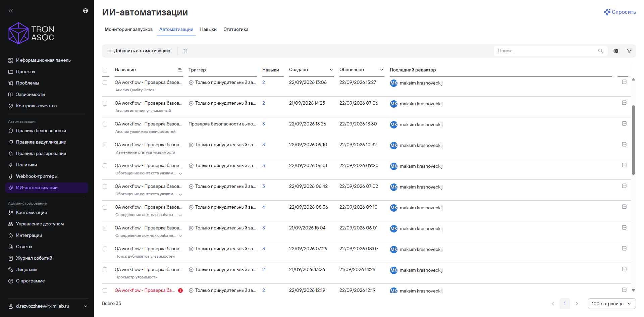Open the Обновлено column sort dropdown
The height and width of the screenshot is (317, 644).
pos(382,70)
